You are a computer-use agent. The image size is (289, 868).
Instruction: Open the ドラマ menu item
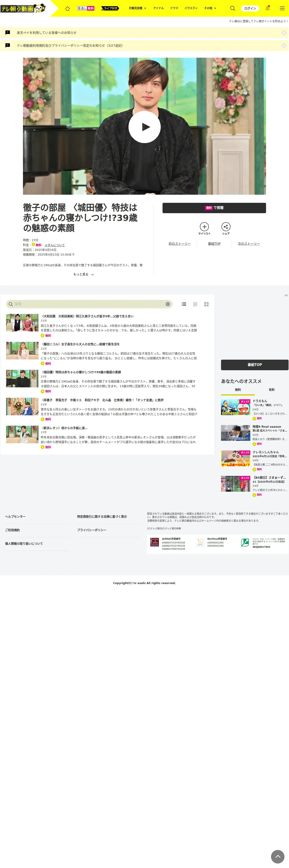pos(174,8)
